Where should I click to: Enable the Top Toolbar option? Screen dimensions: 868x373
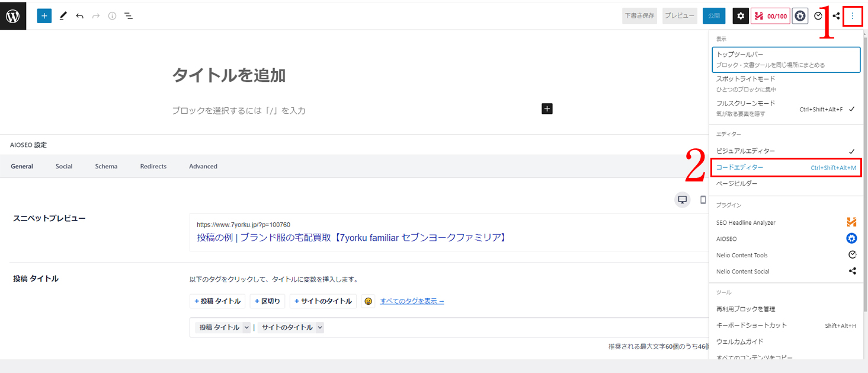[x=786, y=59]
